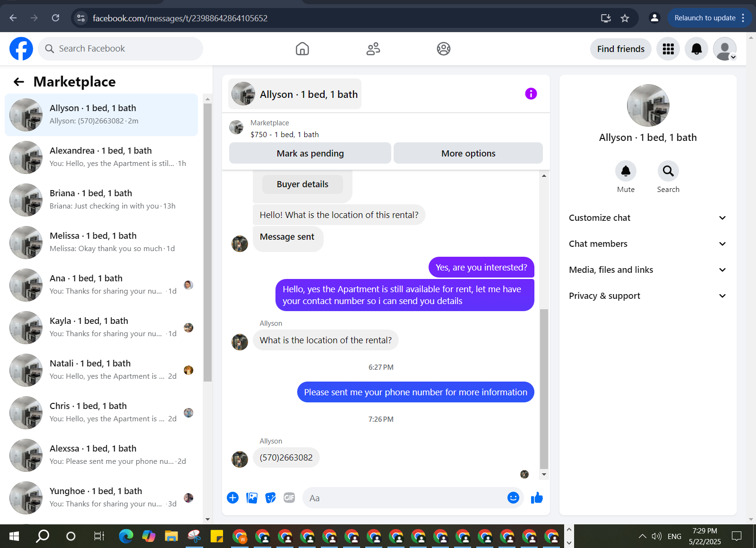Viewport: 756px width, 548px height.
Task: Click the browser address bar URL
Action: (180, 18)
